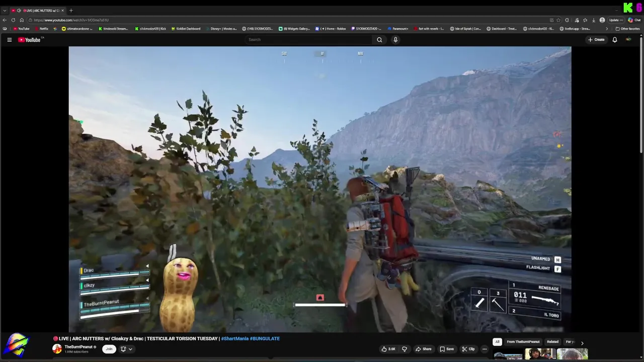Focus the YouTube search box
This screenshot has height=362, width=644.
pyautogui.click(x=309, y=40)
